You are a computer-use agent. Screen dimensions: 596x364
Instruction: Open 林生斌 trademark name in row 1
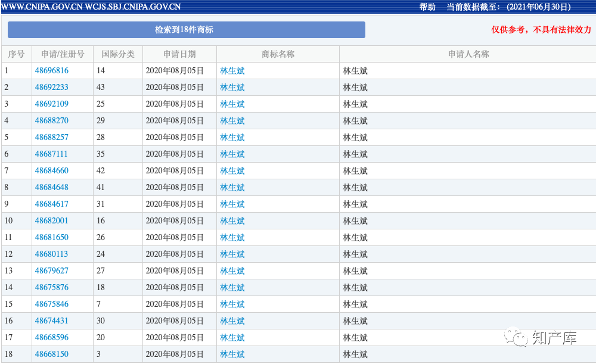(232, 71)
